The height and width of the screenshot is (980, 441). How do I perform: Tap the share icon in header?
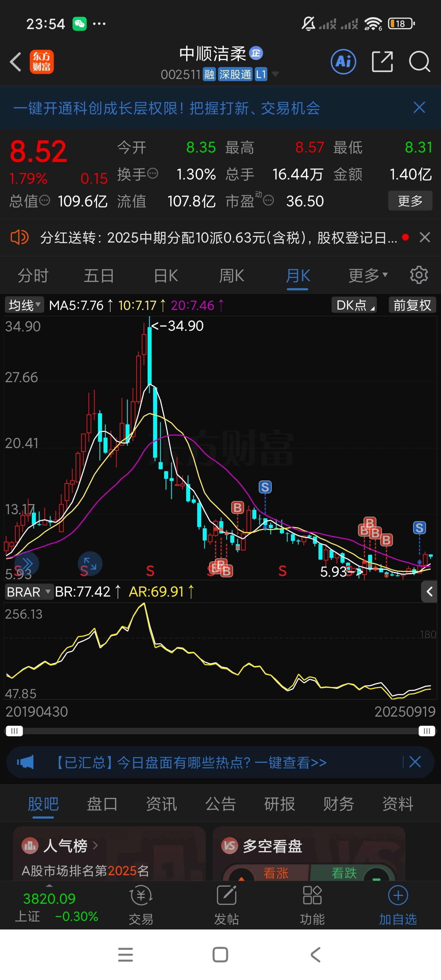382,61
